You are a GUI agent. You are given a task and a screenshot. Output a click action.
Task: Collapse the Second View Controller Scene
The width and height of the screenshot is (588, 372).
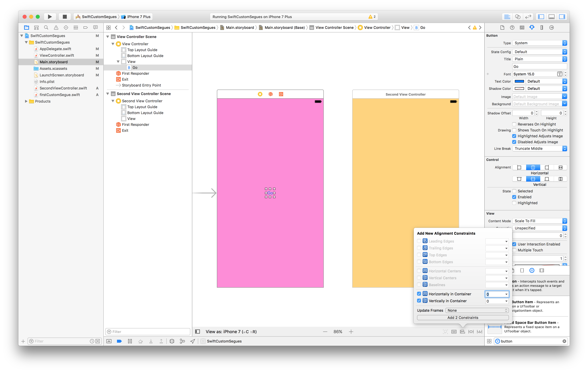[x=107, y=94]
